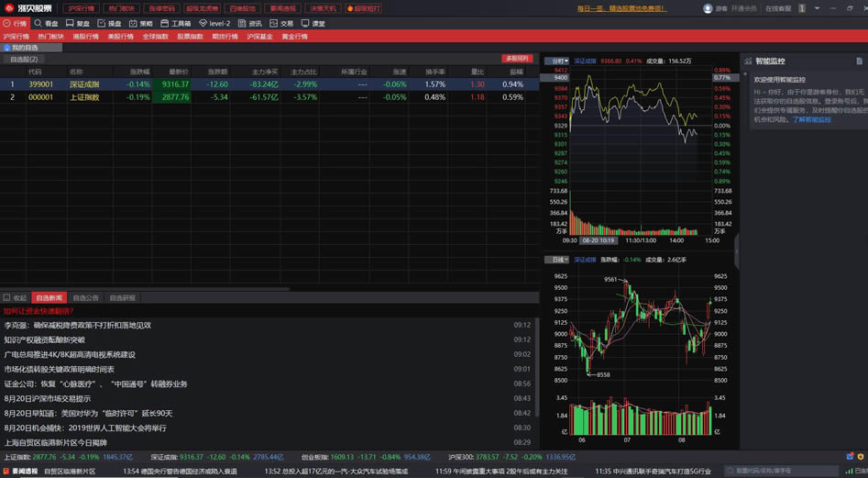Click the watchlist horizontal scrollbar
This screenshot has width=868, height=478.
pyautogui.click(x=145, y=289)
